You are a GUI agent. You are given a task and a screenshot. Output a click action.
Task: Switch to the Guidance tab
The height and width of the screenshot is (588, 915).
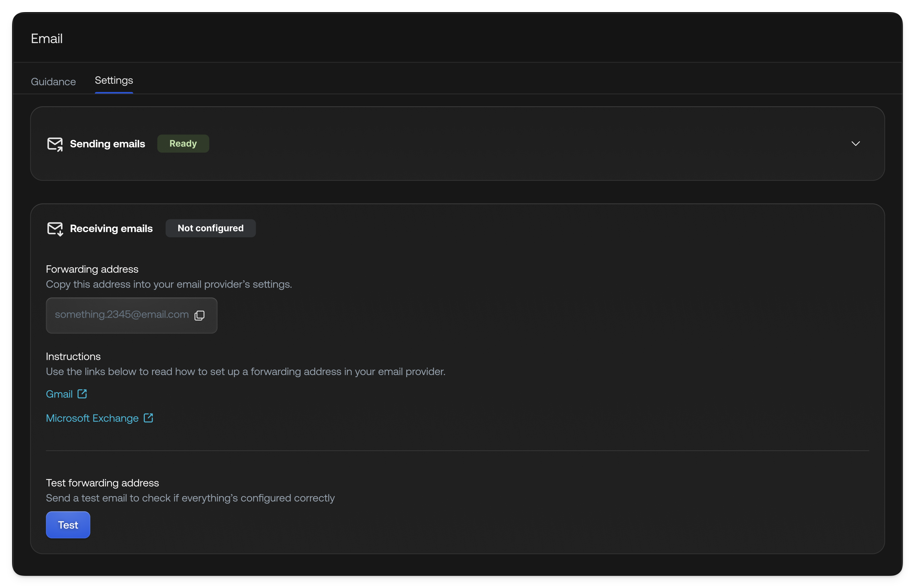(x=53, y=82)
